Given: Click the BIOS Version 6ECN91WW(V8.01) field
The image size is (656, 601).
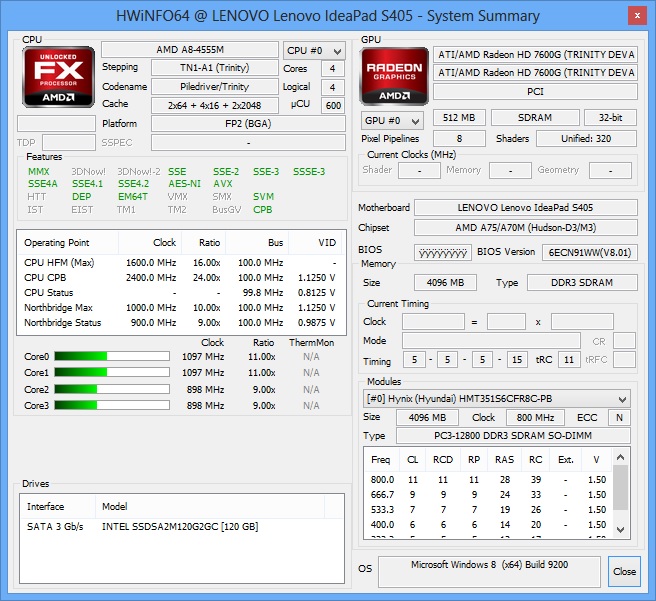Looking at the screenshot, I should coord(590,253).
